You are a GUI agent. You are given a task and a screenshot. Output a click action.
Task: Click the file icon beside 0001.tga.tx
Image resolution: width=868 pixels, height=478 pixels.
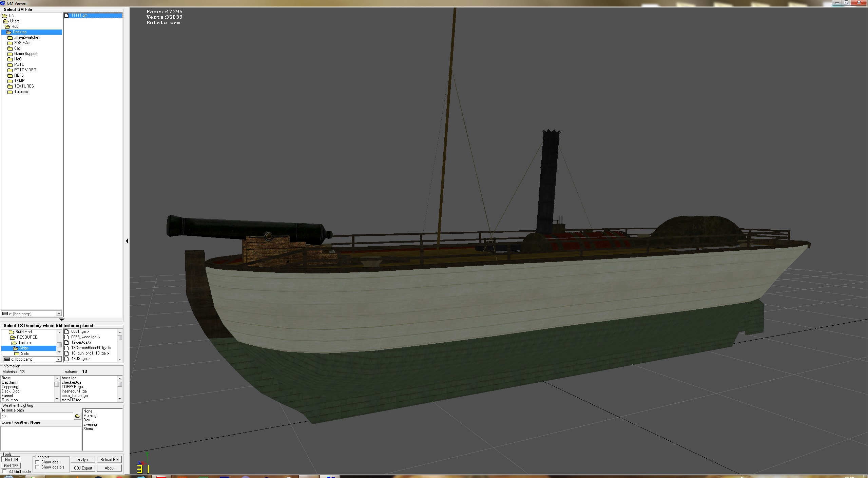tap(66, 331)
